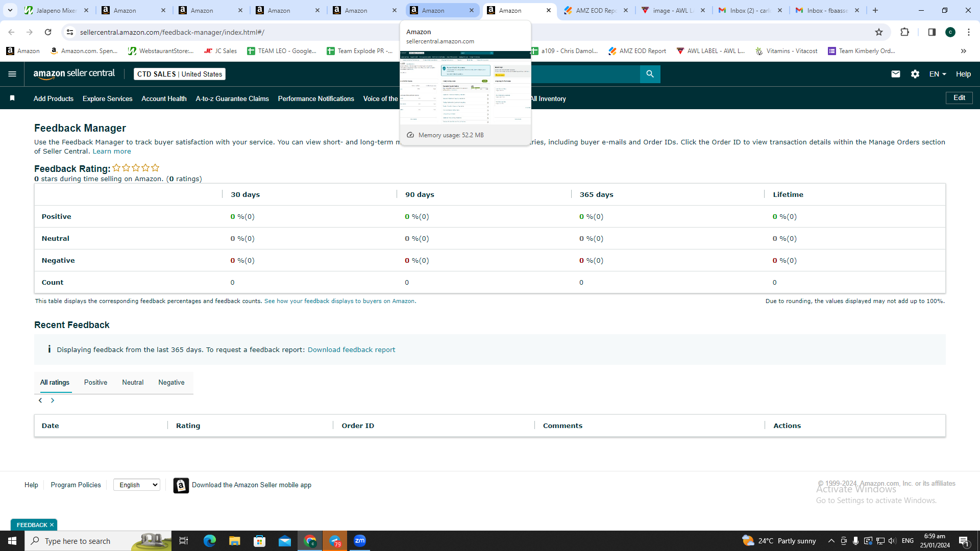Open Microsoft Store from the taskbar
Screen dimensions: 980x551
click(260, 541)
